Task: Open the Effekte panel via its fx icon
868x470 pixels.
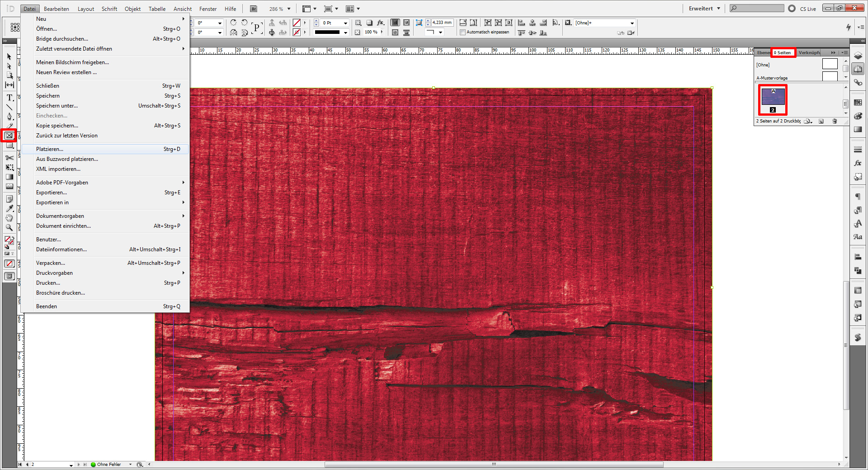Action: pyautogui.click(x=858, y=163)
